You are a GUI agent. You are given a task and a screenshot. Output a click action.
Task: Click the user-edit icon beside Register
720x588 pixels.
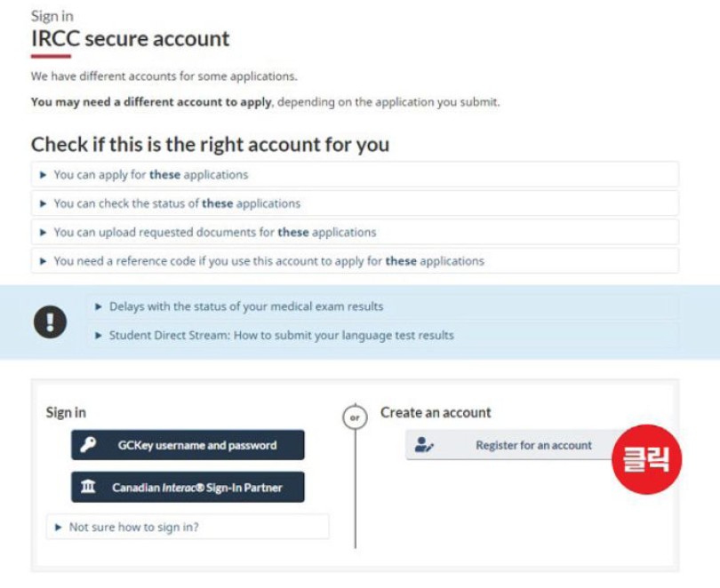tap(424, 445)
